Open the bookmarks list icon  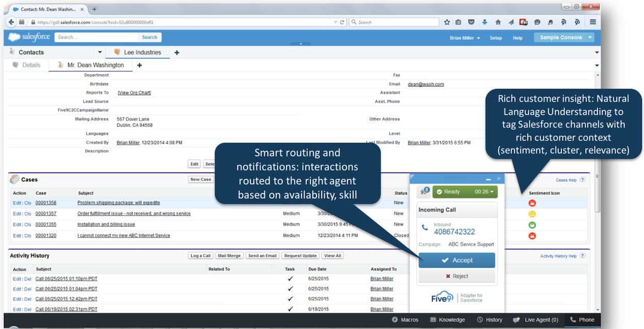459,22
